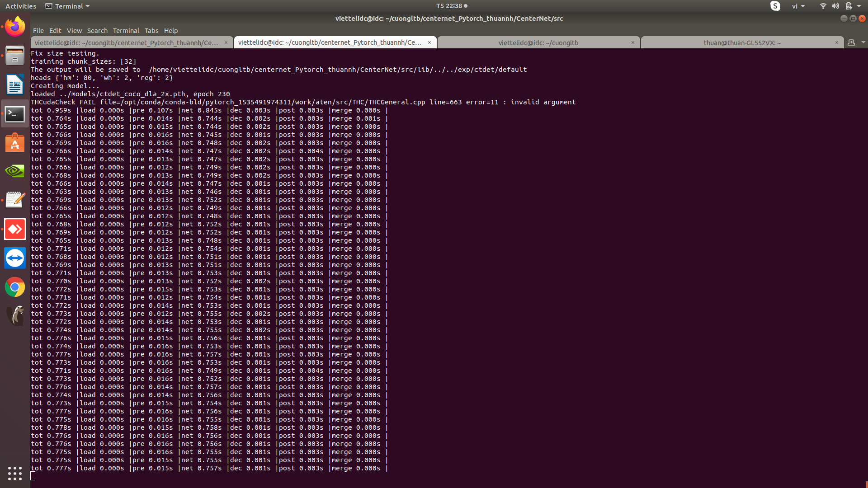The height and width of the screenshot is (488, 868).
Task: Click the Terminal dock icon
Action: tap(15, 114)
